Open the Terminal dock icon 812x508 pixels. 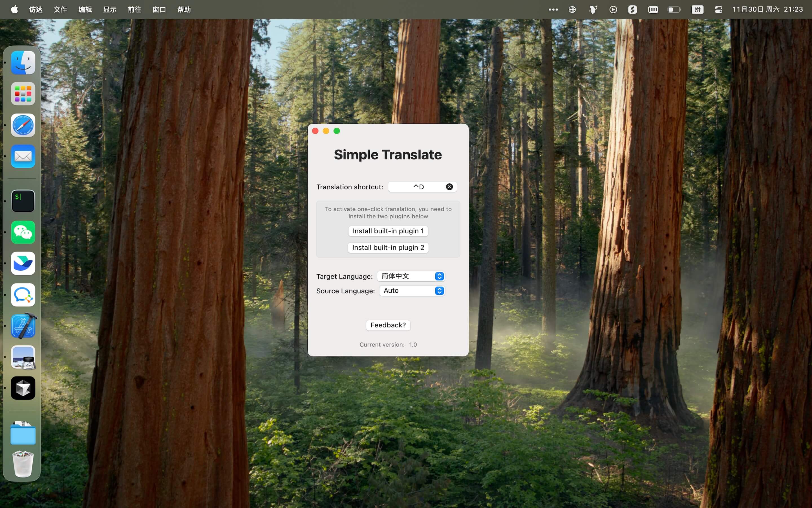click(x=23, y=201)
